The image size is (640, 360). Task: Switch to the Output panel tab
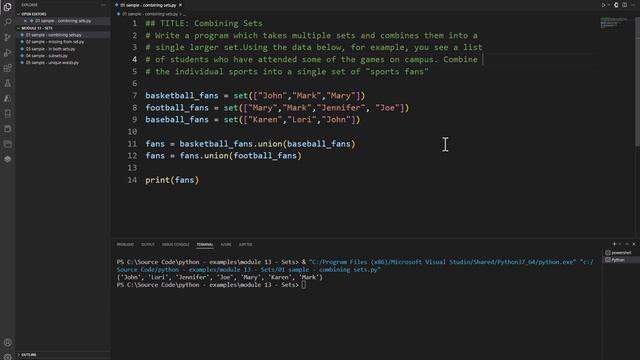(147, 244)
